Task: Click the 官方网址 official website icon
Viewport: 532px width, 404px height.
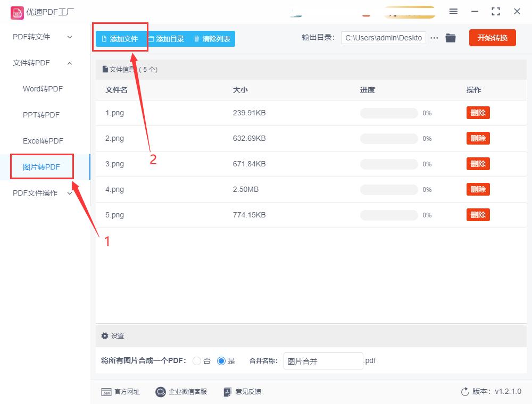Action: [x=107, y=392]
